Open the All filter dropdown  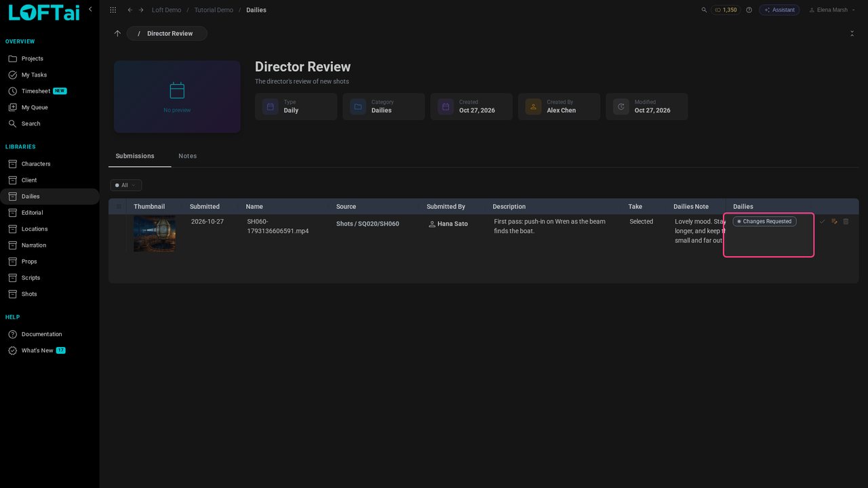[126, 185]
